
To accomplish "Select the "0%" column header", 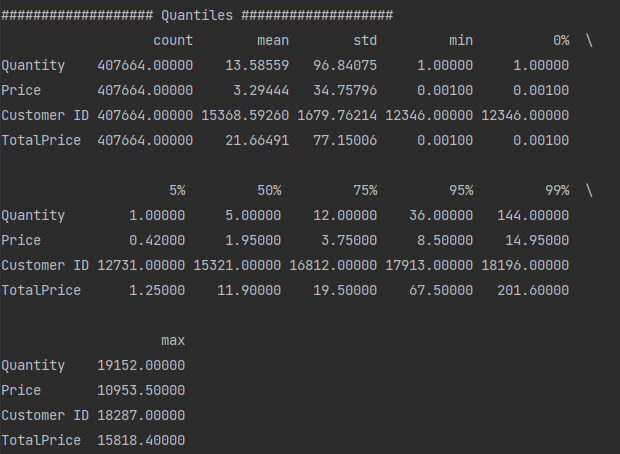I will 561,40.
